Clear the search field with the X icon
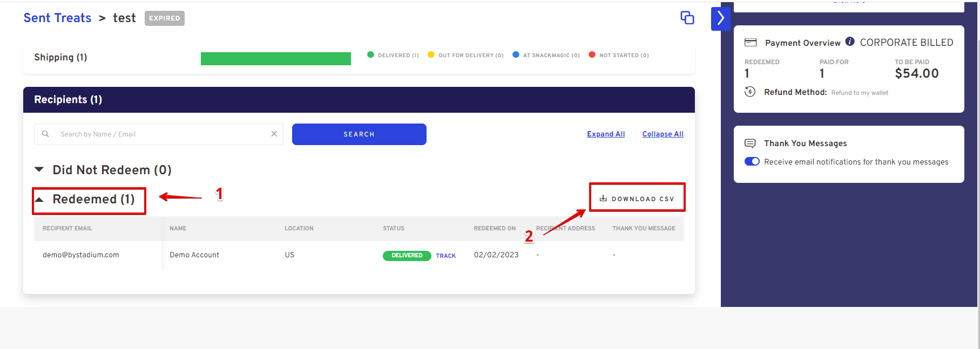Image resolution: width=980 pixels, height=349 pixels. pyautogui.click(x=274, y=134)
